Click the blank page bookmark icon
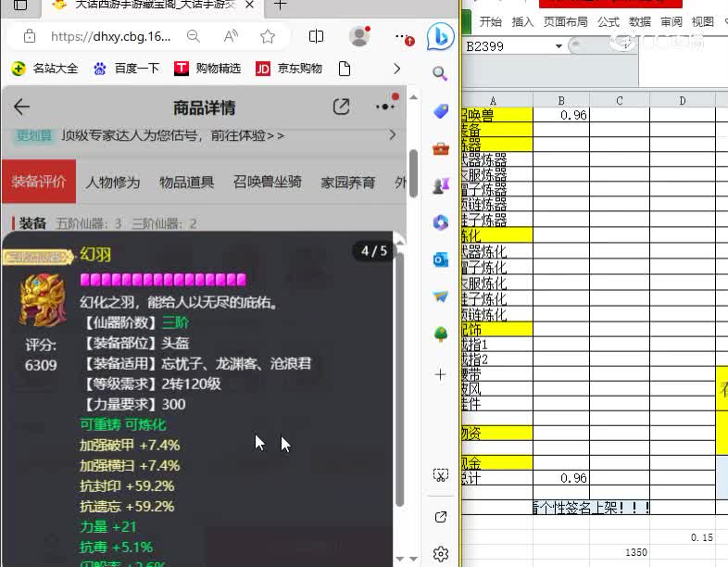 pos(345,69)
